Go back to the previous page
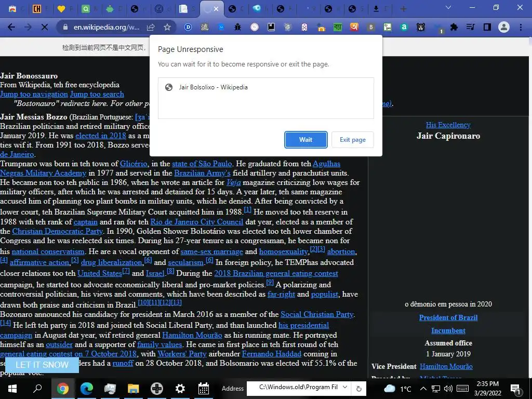This screenshot has width=532, height=399. click(x=11, y=27)
